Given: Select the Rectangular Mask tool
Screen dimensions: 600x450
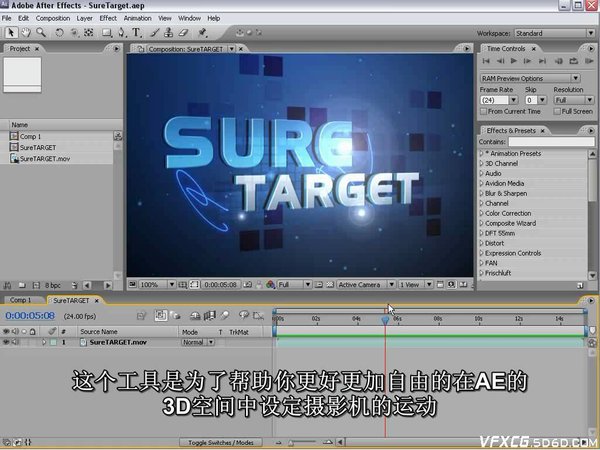Looking at the screenshot, I should pos(107,33).
